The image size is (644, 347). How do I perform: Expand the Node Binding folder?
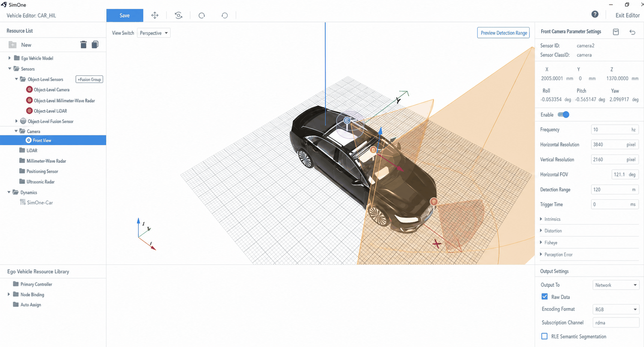point(9,294)
